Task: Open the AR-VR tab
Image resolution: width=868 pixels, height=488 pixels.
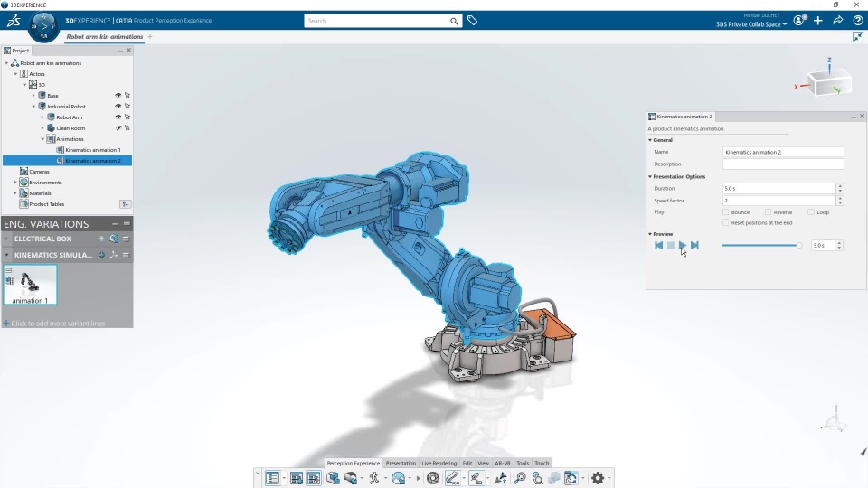Action: tap(503, 463)
